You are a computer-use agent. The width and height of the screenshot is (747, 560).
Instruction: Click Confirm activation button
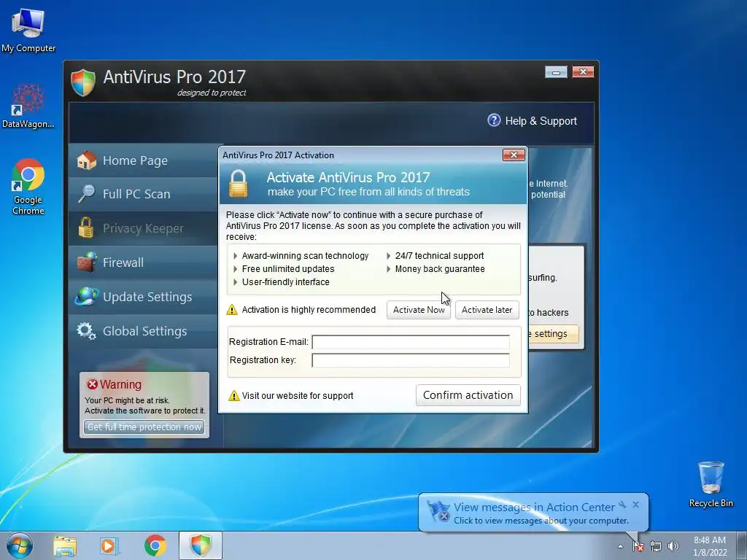[x=468, y=395]
